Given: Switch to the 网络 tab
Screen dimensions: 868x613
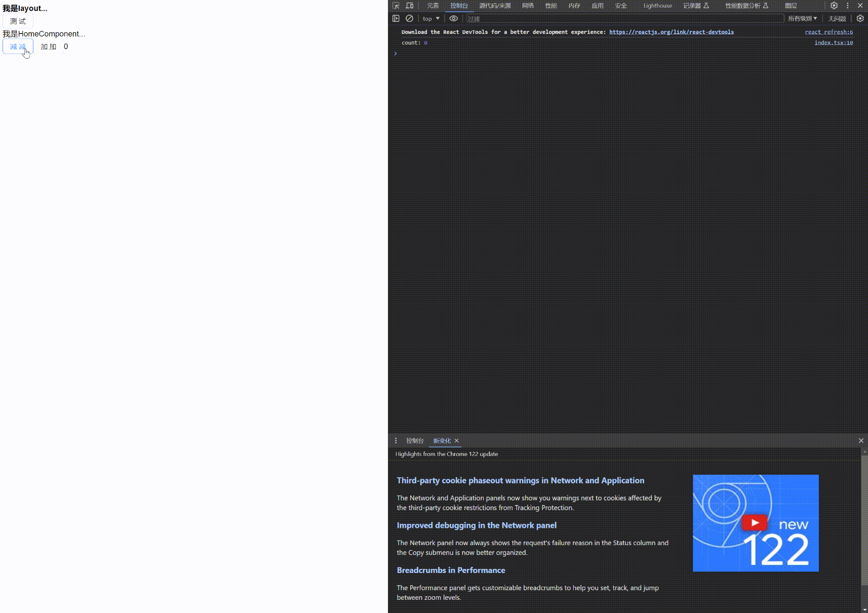Looking at the screenshot, I should click(x=528, y=6).
